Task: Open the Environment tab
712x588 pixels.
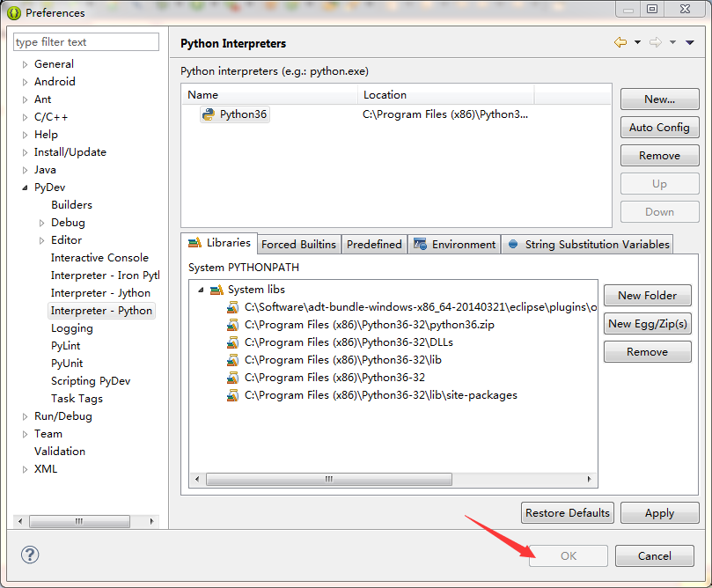Action: pyautogui.click(x=454, y=245)
